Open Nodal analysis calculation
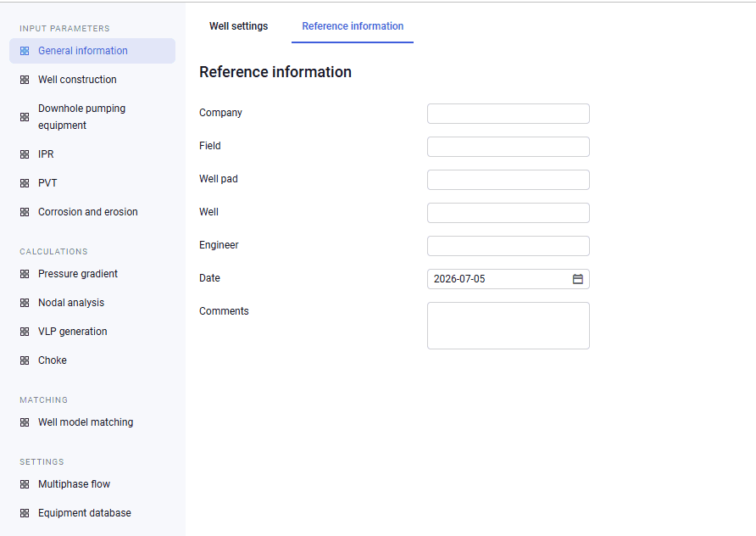 pos(71,303)
